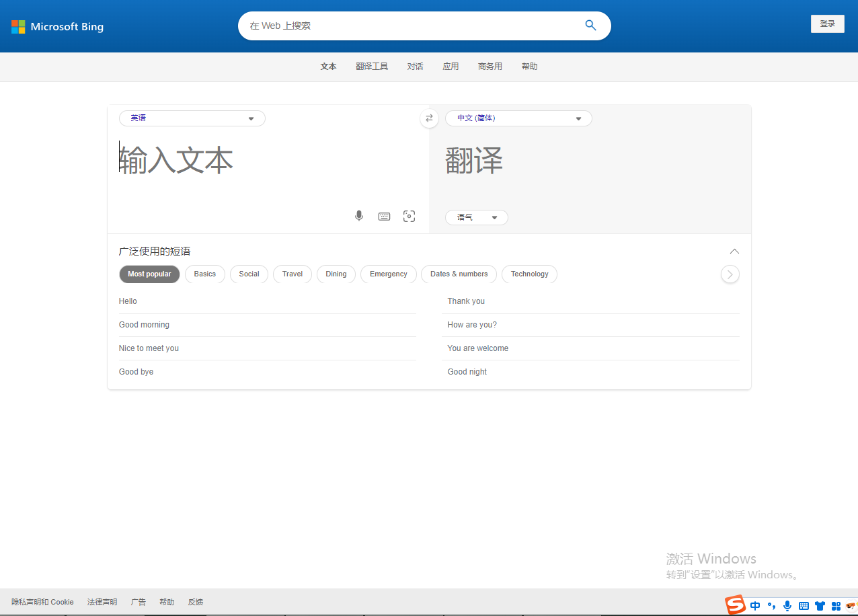
Task: Open source language dropdown 英语
Action: point(192,118)
